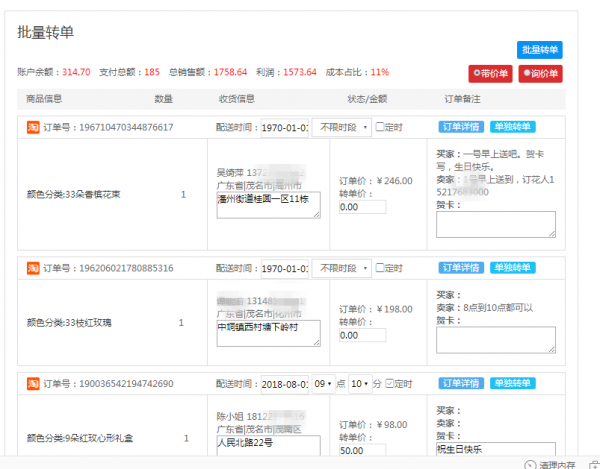The width and height of the screenshot is (600, 469).
Task: Open 订单详情 for the first order
Action: 462,127
